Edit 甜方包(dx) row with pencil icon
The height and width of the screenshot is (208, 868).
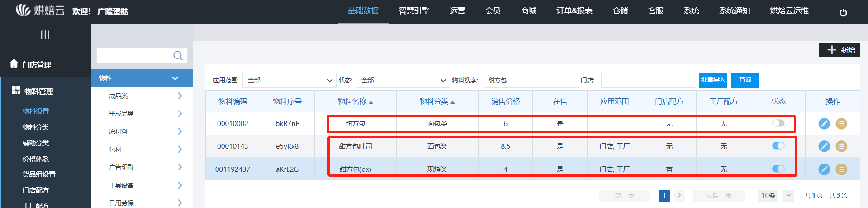tap(824, 169)
